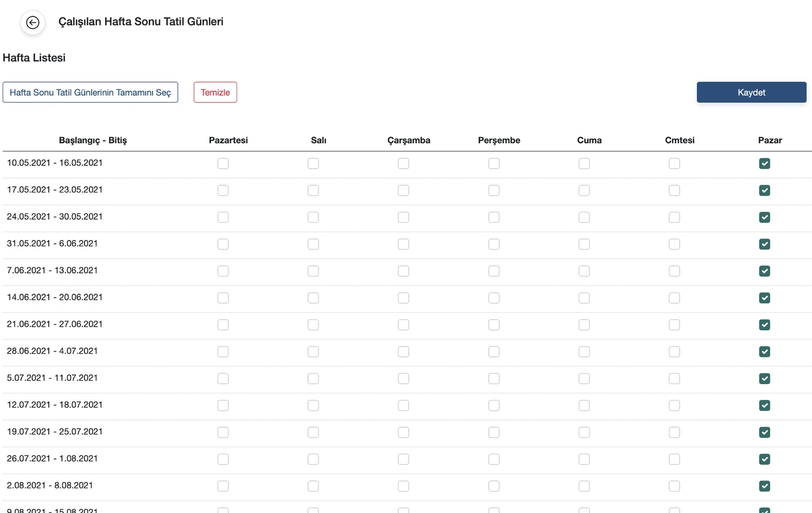Check Salı for week 2.08.2021 - 8.08.2021
The height and width of the screenshot is (513, 812).
pyautogui.click(x=313, y=486)
